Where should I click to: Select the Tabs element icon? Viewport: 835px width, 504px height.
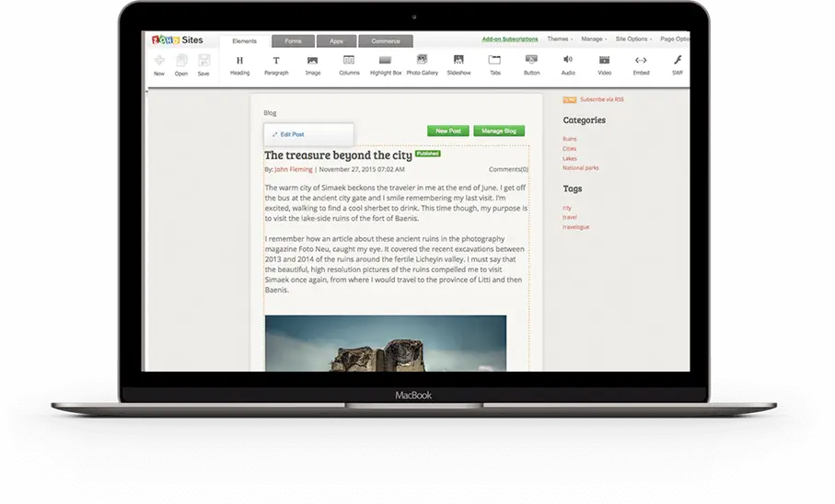click(494, 60)
